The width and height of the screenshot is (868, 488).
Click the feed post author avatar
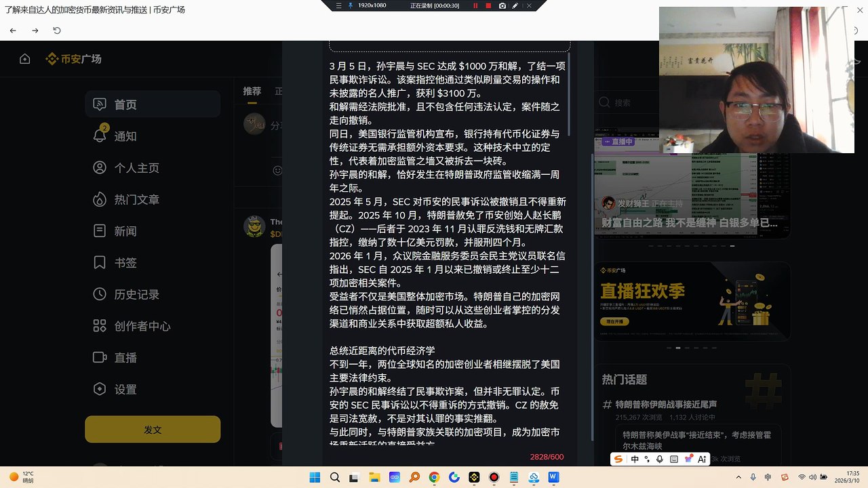pyautogui.click(x=254, y=226)
